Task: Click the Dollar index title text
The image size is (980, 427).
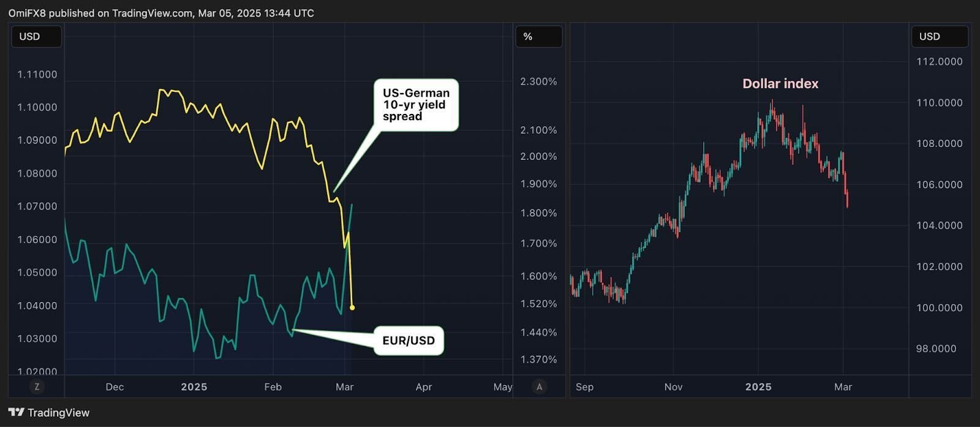Action: point(780,84)
